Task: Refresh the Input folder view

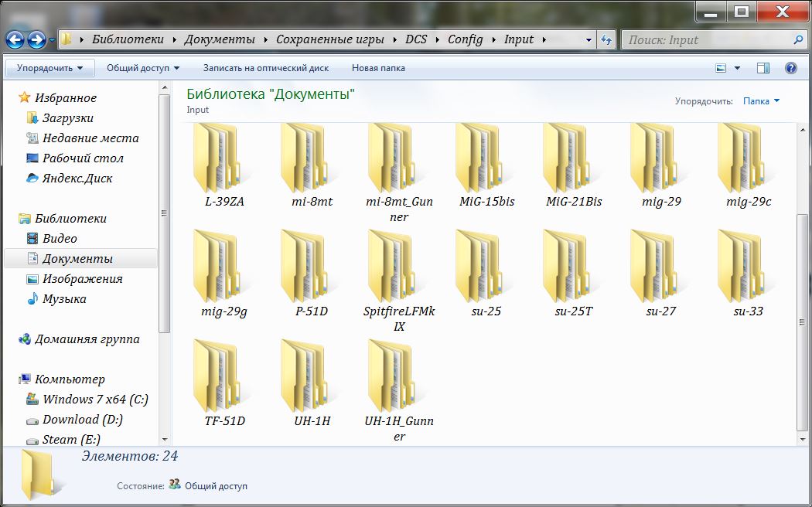Action: [x=606, y=39]
